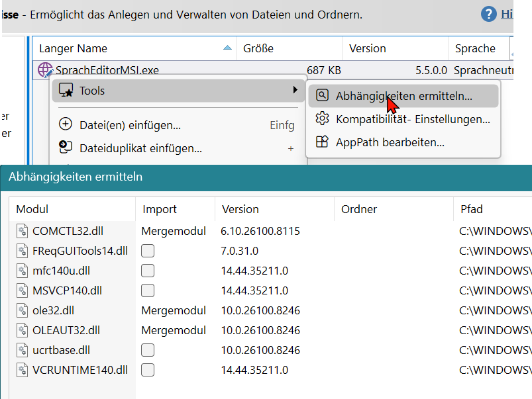
Task: Tick the ucrtbase.dll import checkbox
Action: (148, 350)
